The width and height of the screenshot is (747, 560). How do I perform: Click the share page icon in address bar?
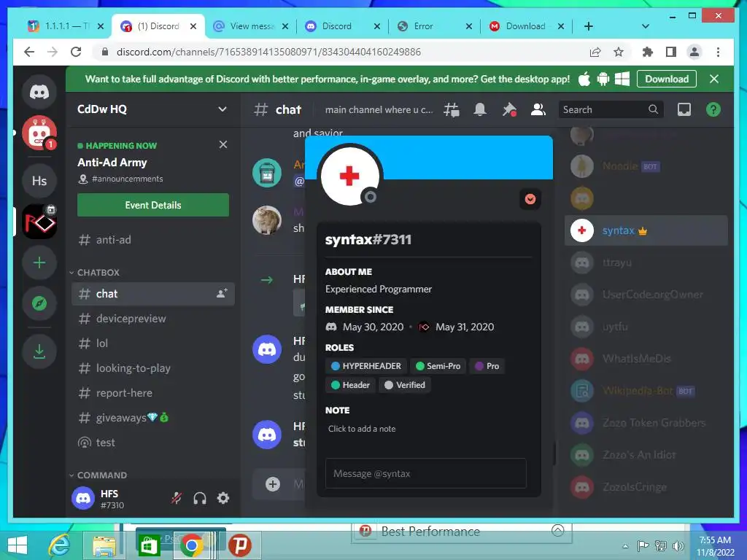[595, 52]
